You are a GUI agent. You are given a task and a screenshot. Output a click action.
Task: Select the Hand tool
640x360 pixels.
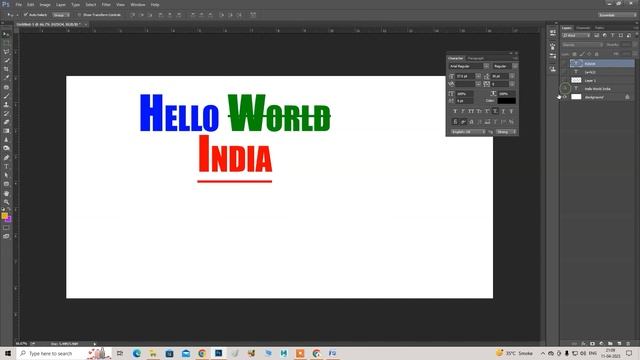pyautogui.click(x=6, y=193)
